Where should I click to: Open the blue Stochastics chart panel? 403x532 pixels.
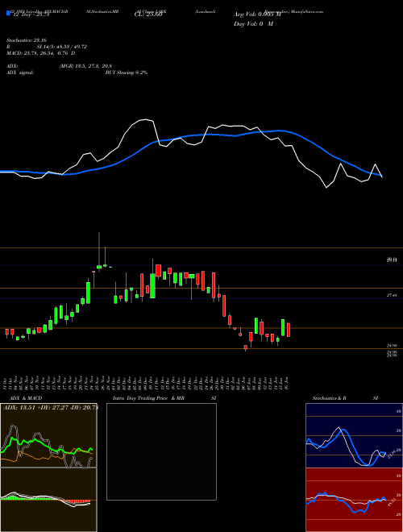pyautogui.click(x=354, y=435)
